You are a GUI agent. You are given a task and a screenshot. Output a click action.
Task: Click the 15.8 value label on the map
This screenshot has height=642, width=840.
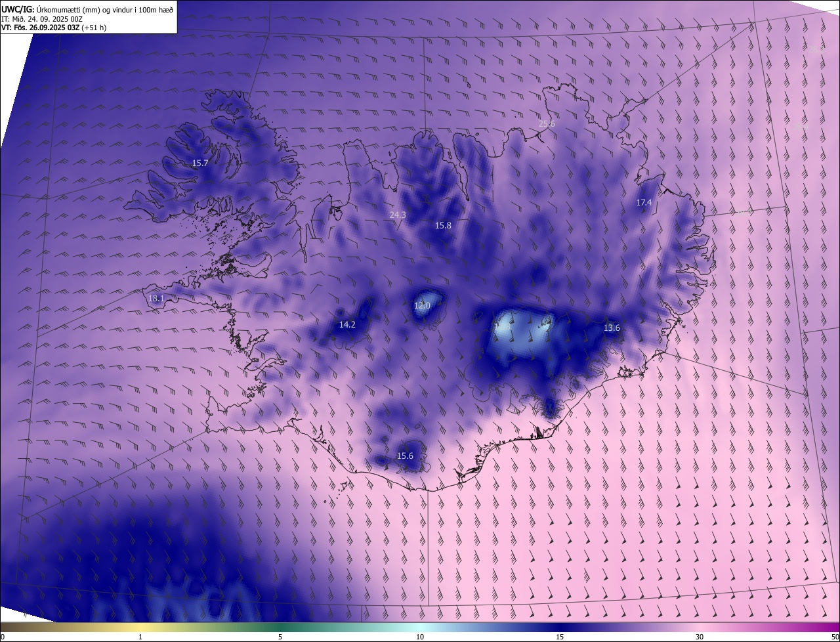coord(443,225)
